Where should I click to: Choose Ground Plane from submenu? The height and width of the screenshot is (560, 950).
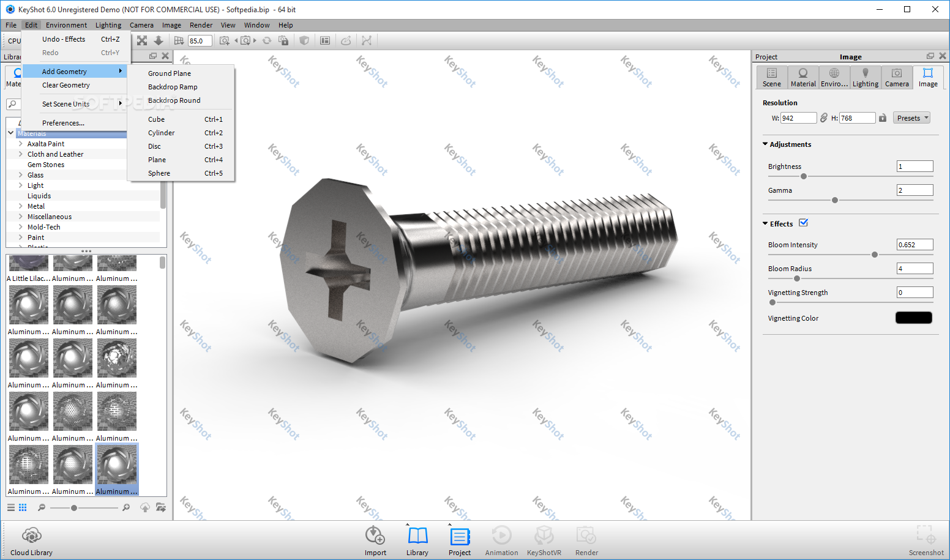coord(181,73)
